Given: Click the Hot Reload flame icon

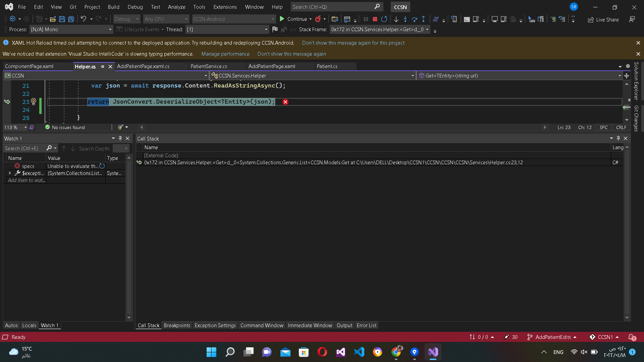Looking at the screenshot, I should [x=318, y=19].
